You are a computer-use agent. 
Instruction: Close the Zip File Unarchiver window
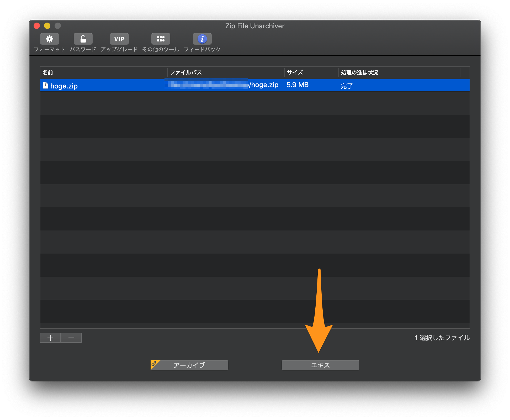click(x=37, y=26)
